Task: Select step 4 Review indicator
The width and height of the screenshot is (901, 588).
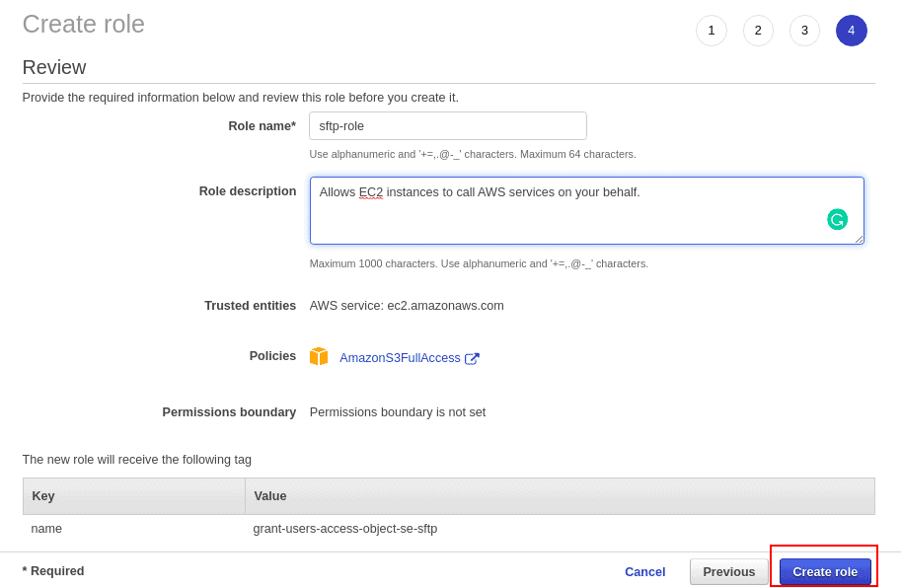Action: click(851, 31)
